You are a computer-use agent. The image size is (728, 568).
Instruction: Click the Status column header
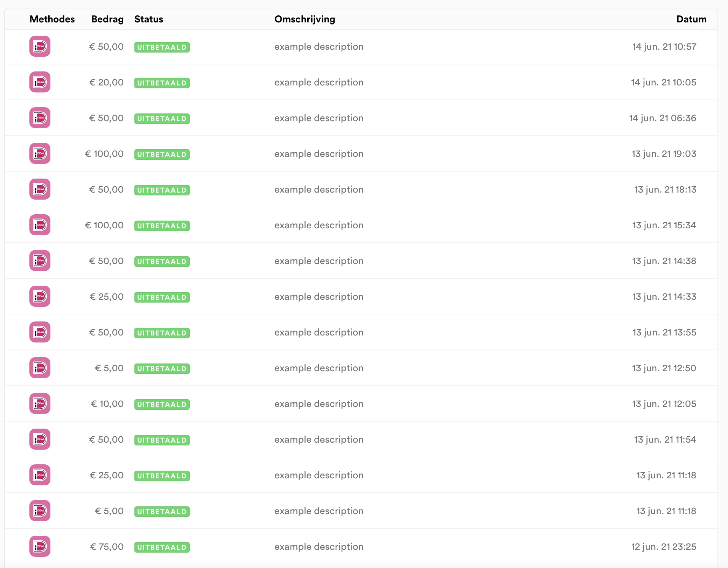(149, 19)
